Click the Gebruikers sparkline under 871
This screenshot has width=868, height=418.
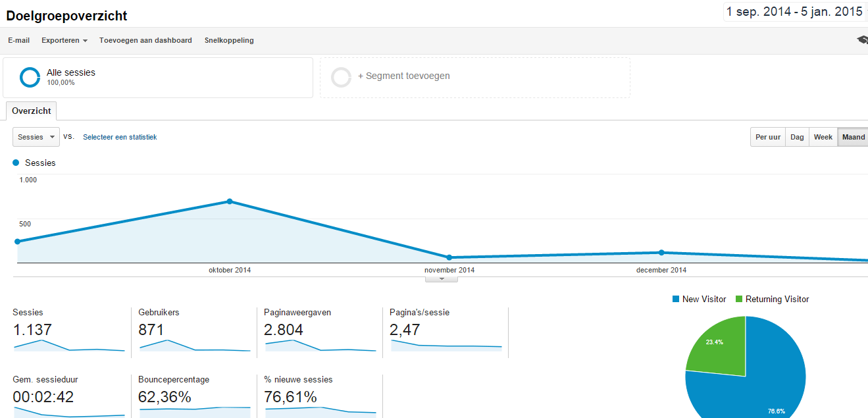pos(195,346)
